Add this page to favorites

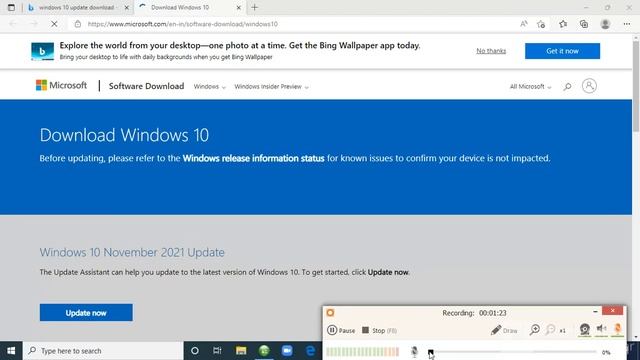pyautogui.click(x=541, y=24)
